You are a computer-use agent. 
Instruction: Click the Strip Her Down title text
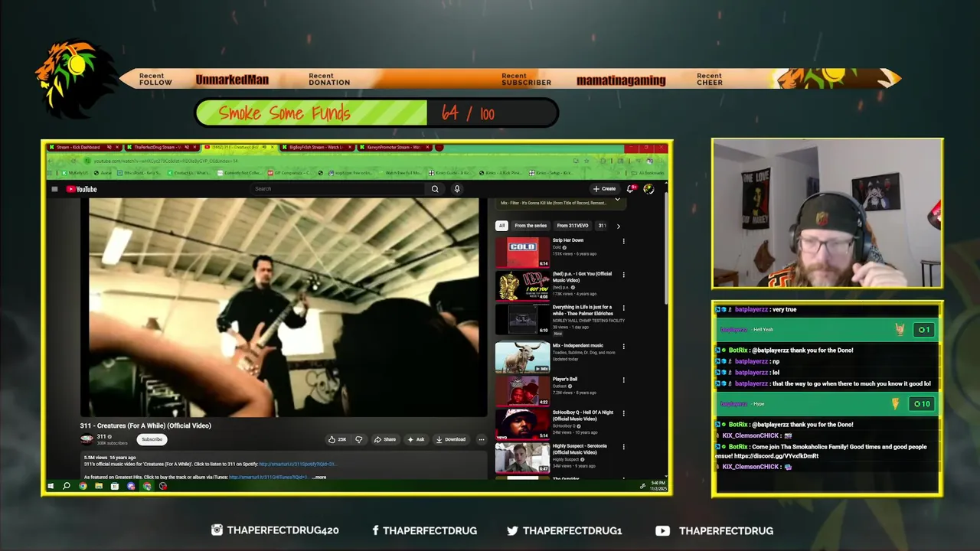(568, 240)
